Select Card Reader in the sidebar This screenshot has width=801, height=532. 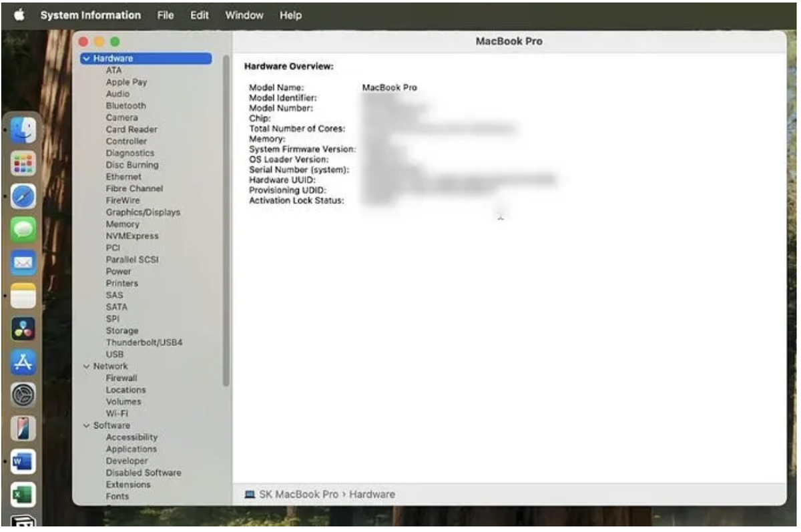click(x=131, y=129)
